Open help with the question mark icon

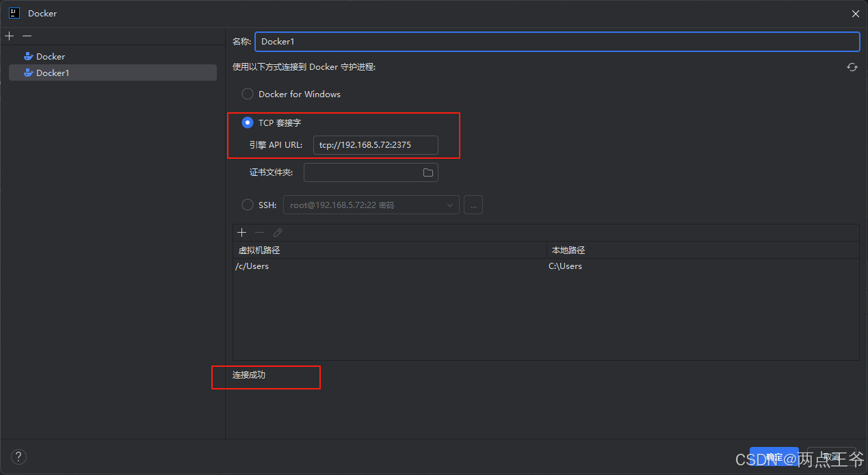(18, 457)
